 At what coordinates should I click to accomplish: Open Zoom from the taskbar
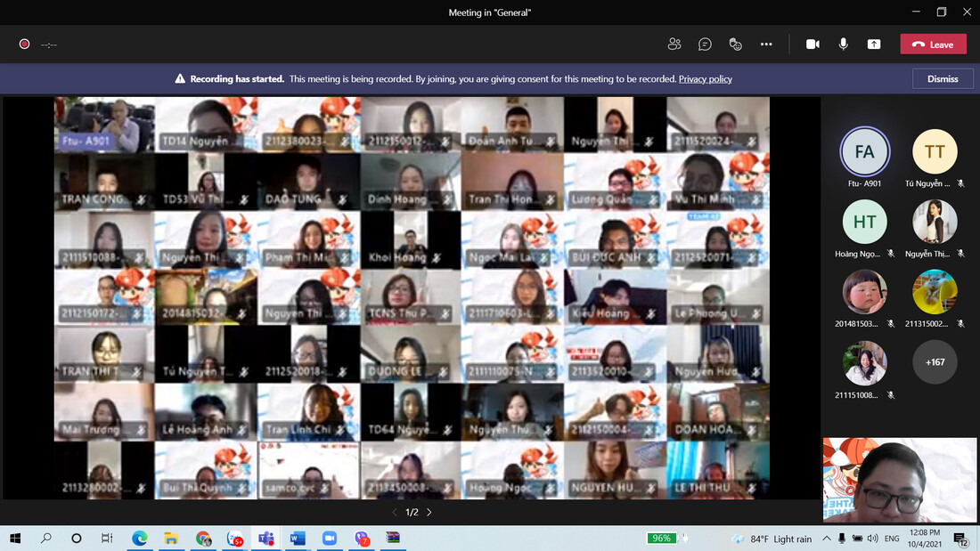(x=330, y=538)
